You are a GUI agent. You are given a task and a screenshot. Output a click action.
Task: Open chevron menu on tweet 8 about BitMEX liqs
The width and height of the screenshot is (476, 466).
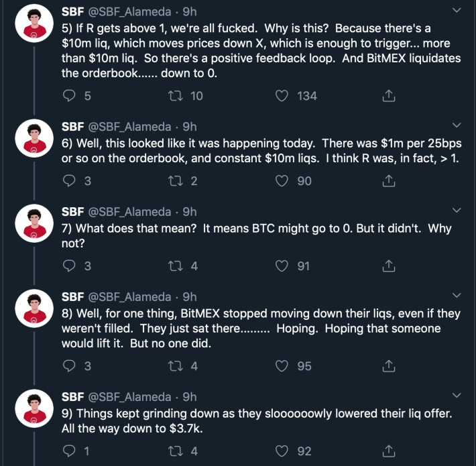[x=457, y=295]
